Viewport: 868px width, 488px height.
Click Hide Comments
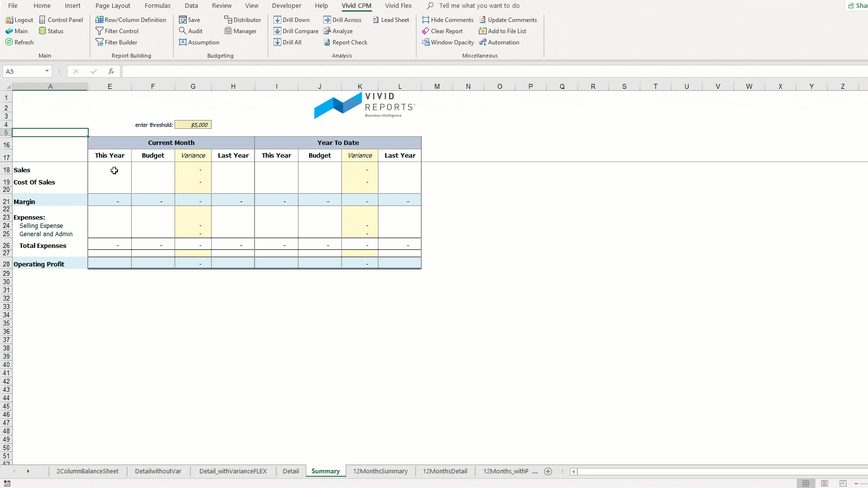[x=448, y=20]
